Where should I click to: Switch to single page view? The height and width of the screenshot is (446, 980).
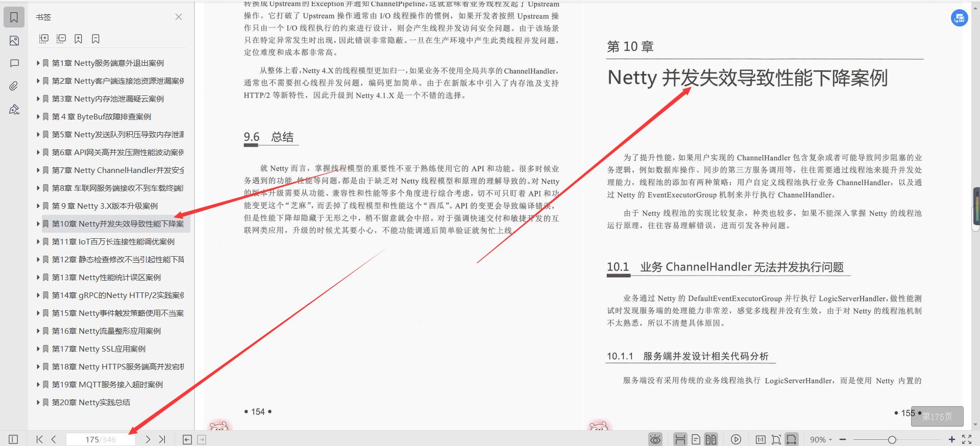click(x=696, y=439)
